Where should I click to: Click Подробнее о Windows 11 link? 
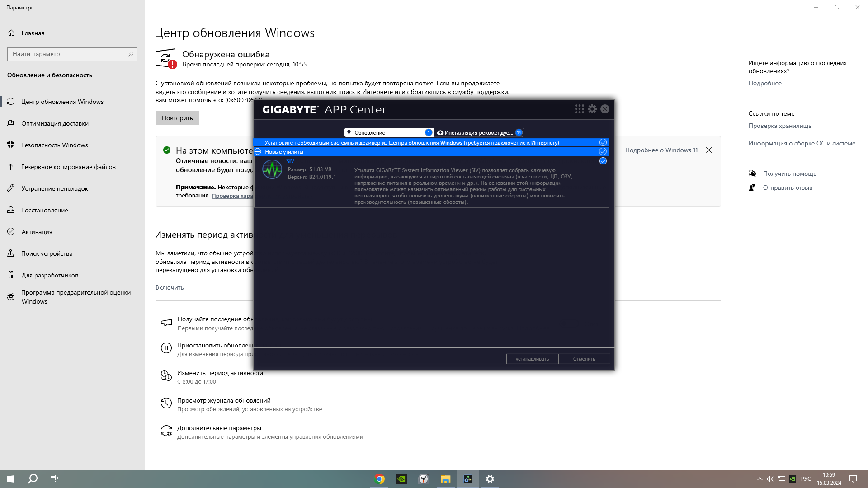click(x=661, y=150)
